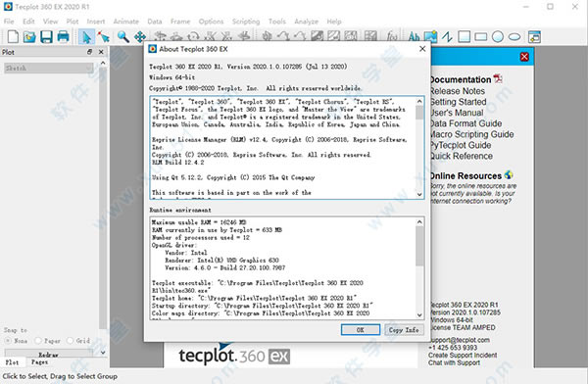
Task: Select the Insert Image tool
Action: coord(430,37)
